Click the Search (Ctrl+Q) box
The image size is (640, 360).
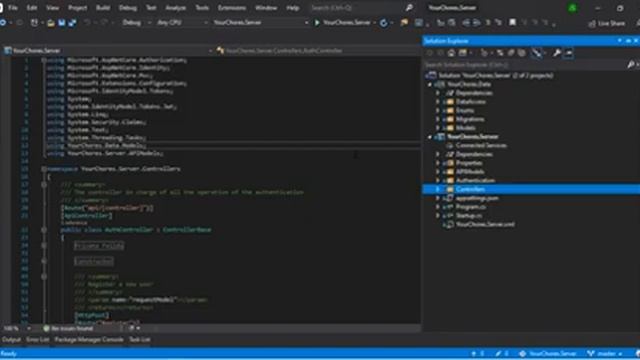point(361,8)
